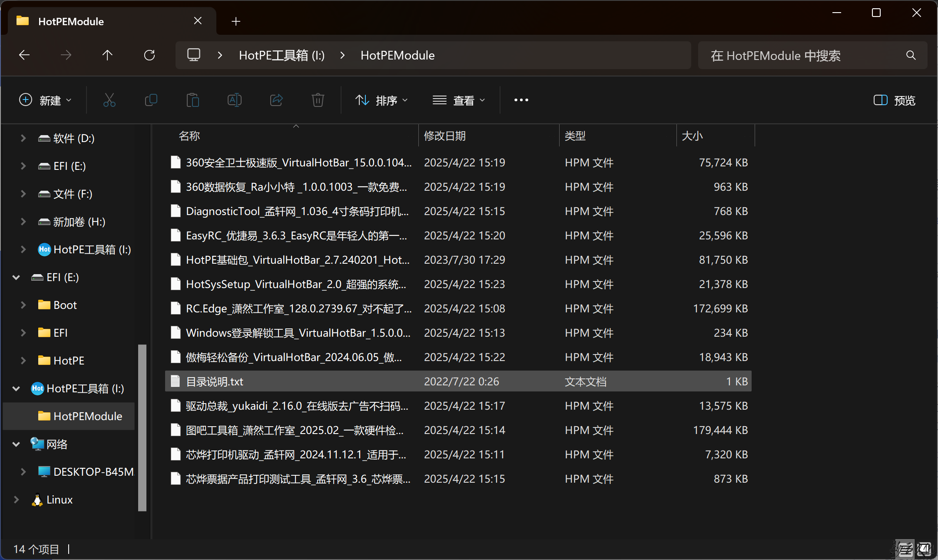This screenshot has height=560, width=938.
Task: Click chevron after HotPE工具箱 (I:) in address bar
Action: 342,55
